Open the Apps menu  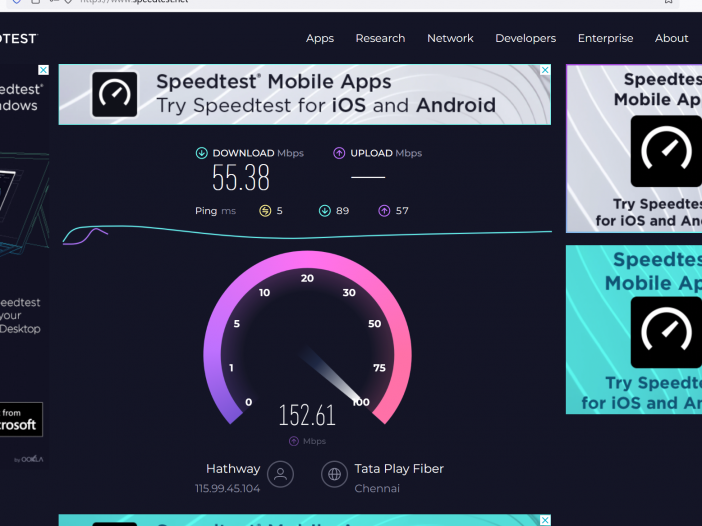pos(320,38)
